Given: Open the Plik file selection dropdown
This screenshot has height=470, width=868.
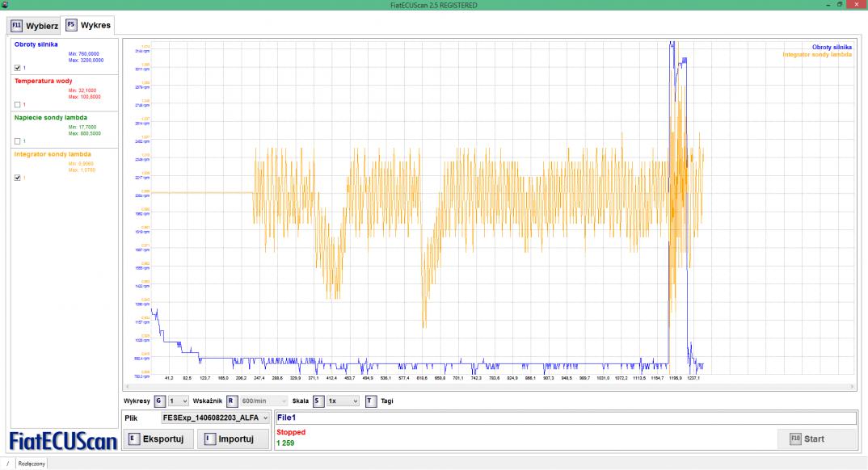Looking at the screenshot, I should click(x=215, y=418).
